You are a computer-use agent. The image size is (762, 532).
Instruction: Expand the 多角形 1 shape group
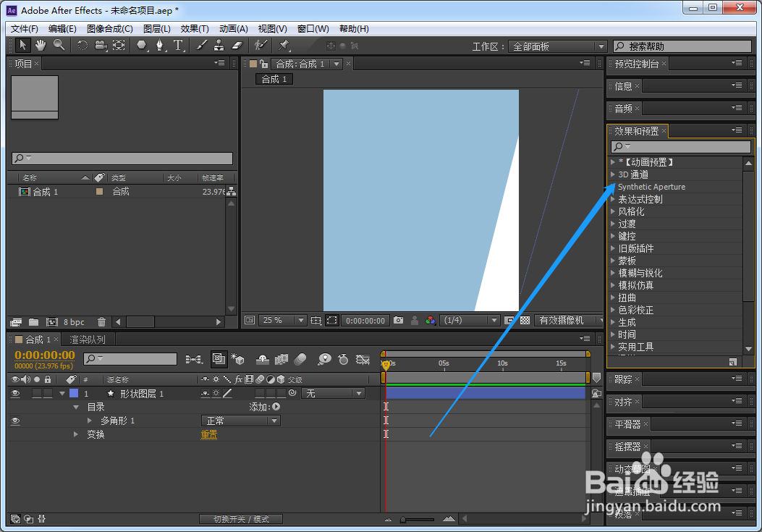coord(90,421)
